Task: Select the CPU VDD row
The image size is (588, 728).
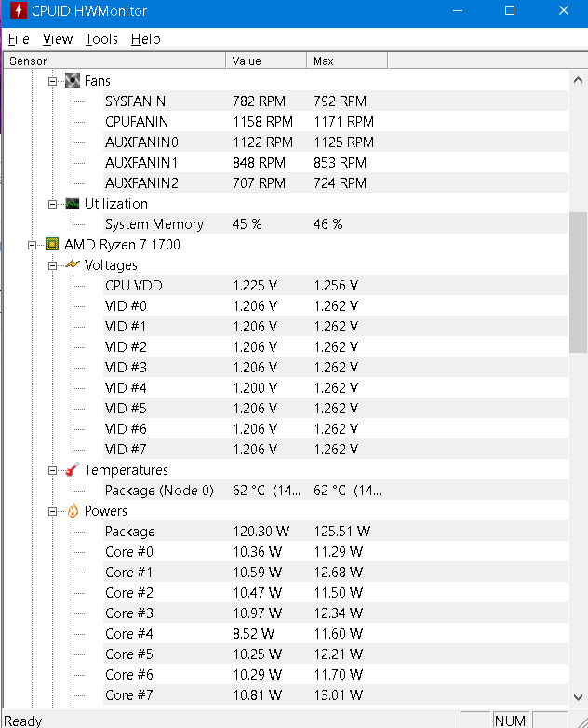Action: pyautogui.click(x=336, y=285)
